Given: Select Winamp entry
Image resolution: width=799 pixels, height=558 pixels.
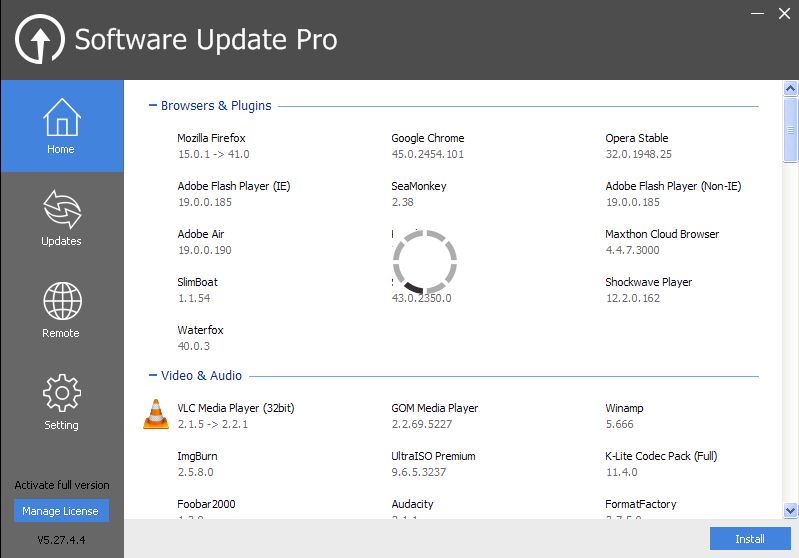Looking at the screenshot, I should (624, 408).
